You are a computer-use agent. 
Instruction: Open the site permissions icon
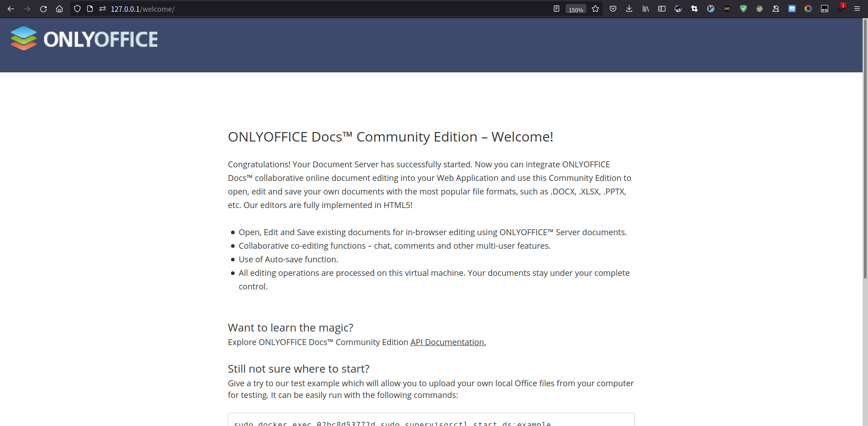click(103, 9)
